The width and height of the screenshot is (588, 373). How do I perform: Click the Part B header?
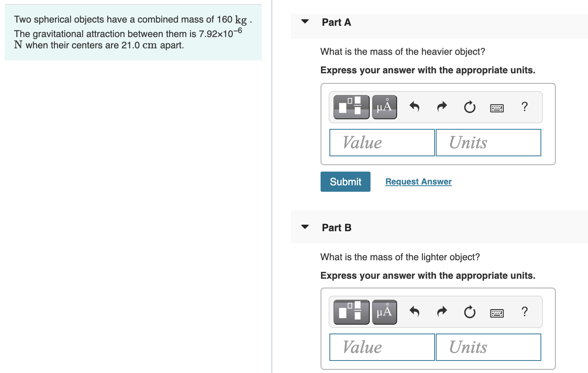[x=336, y=227]
